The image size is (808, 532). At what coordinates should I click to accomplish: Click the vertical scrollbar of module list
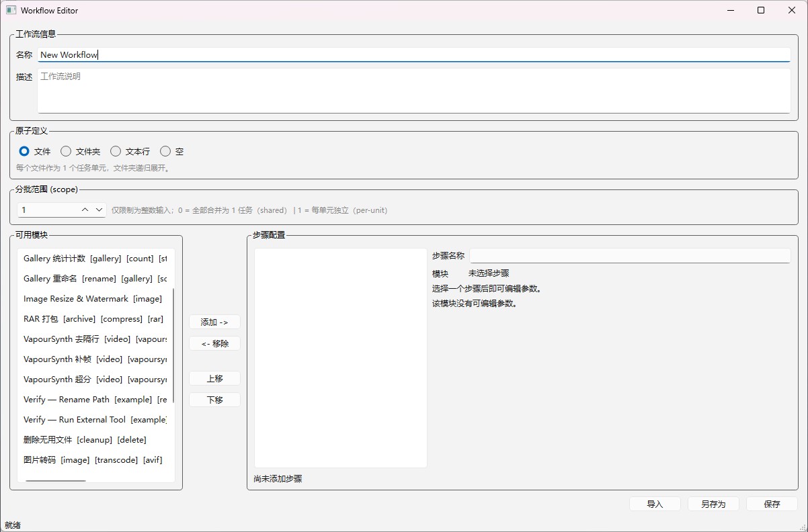pos(173,345)
